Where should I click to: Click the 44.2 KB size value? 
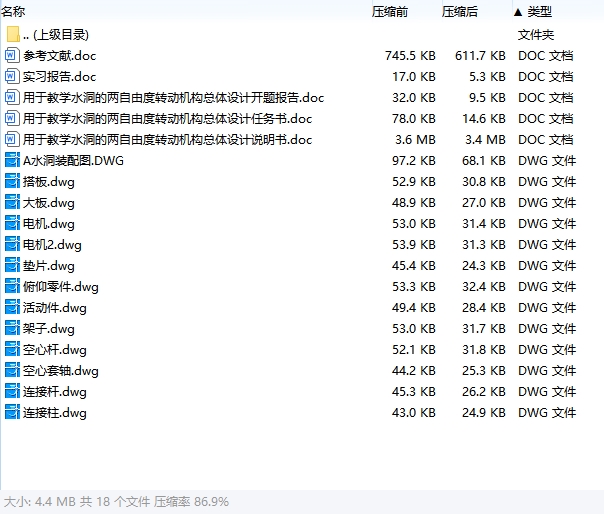point(414,371)
